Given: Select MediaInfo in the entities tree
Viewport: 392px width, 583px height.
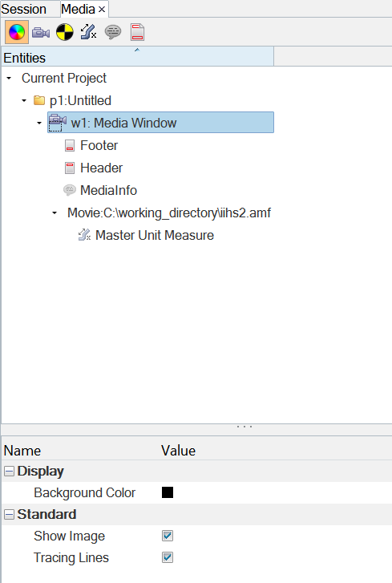Looking at the screenshot, I should pyautogui.click(x=108, y=190).
